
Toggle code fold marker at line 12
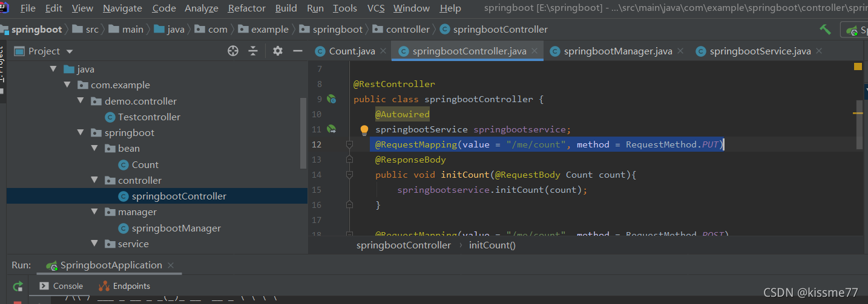tap(349, 144)
